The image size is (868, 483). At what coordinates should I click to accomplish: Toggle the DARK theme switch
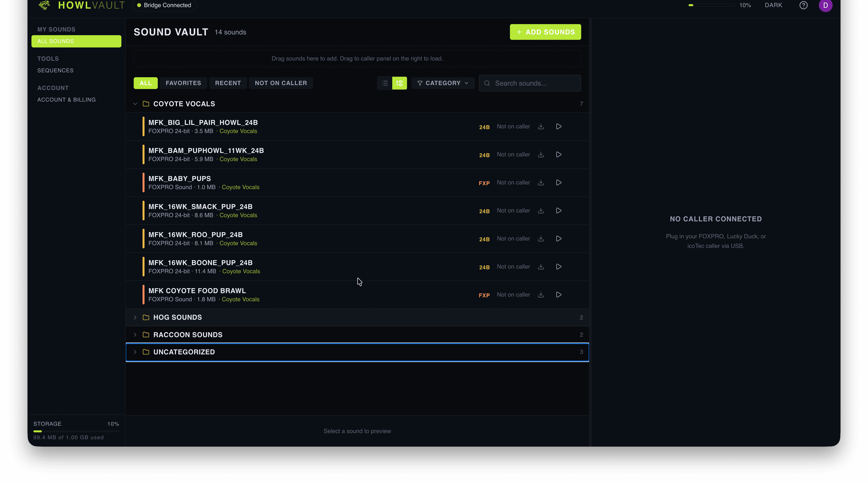tap(773, 5)
